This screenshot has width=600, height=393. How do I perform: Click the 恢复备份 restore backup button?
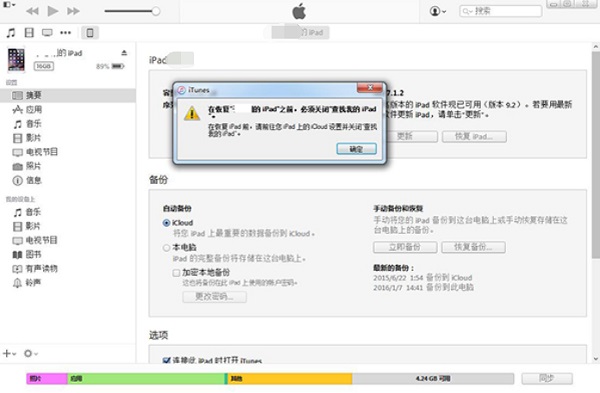click(473, 247)
